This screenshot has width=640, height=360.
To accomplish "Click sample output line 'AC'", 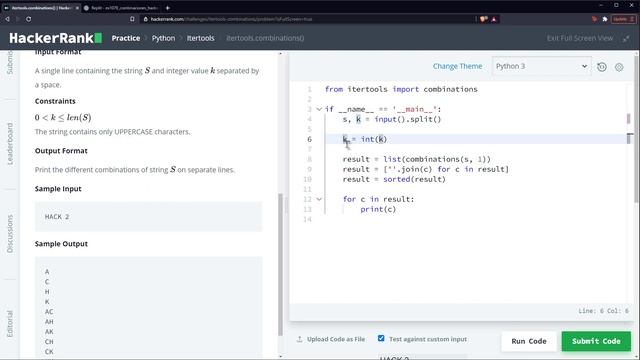I will point(49,312).
